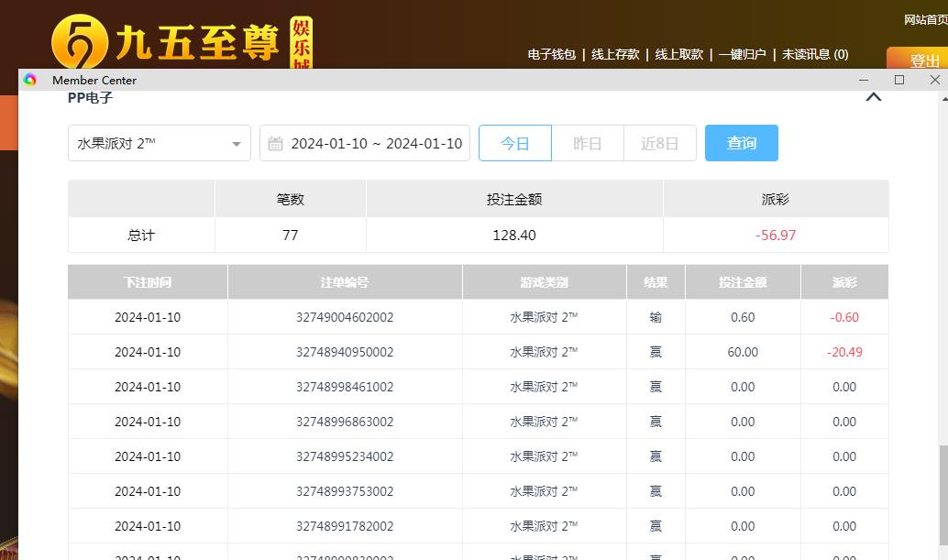This screenshot has height=560, width=948.
Task: Click the calendar icon in date field
Action: tap(275, 144)
